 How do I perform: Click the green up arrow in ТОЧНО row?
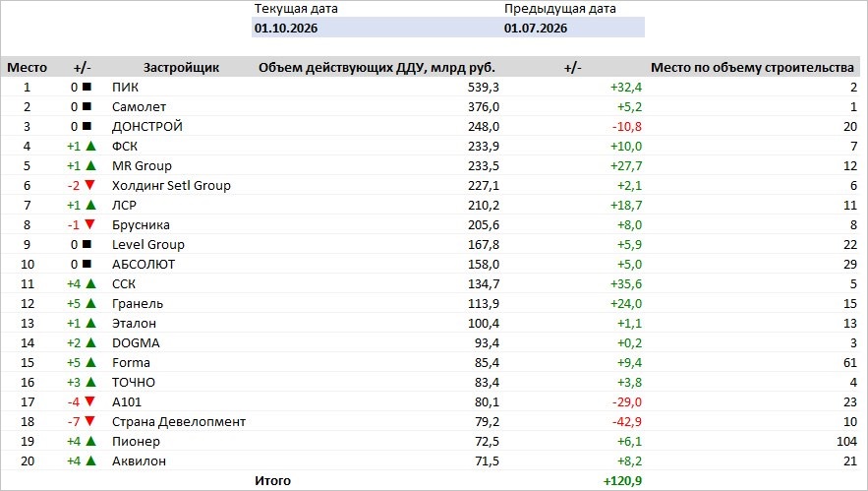pyautogui.click(x=90, y=382)
